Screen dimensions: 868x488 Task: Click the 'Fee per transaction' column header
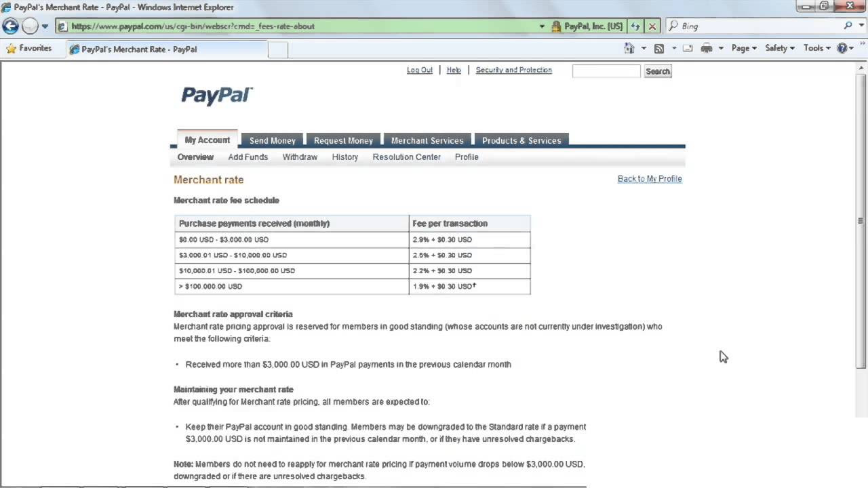[x=470, y=224]
